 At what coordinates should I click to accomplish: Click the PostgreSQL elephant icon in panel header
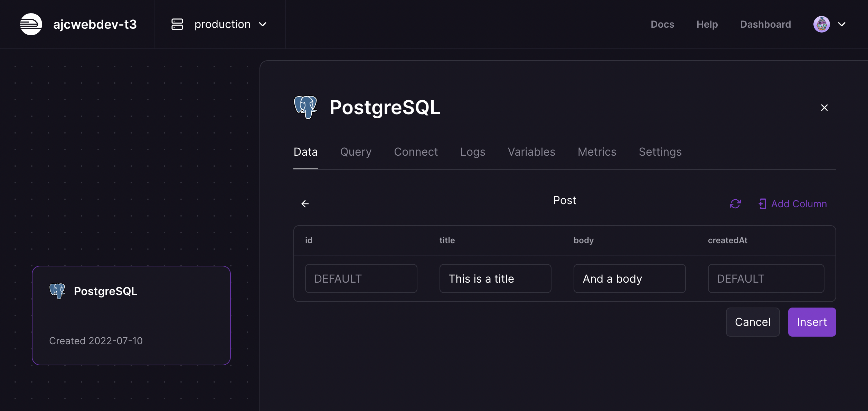305,107
